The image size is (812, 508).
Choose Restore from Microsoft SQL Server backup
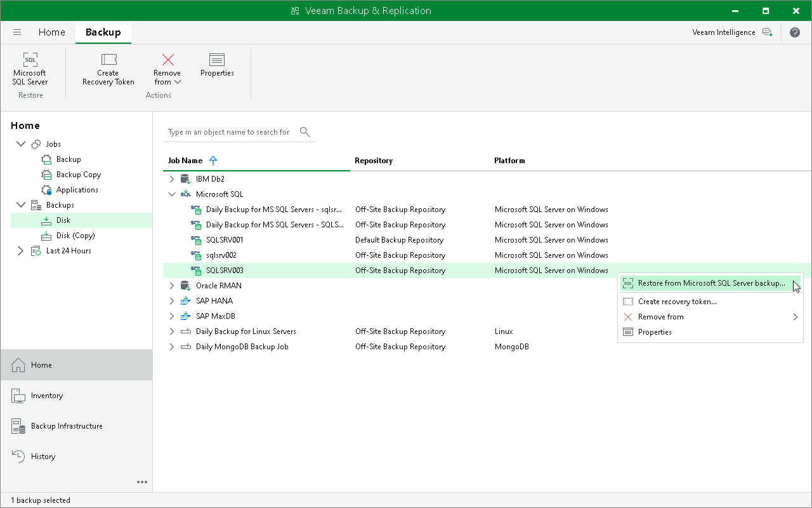710,283
